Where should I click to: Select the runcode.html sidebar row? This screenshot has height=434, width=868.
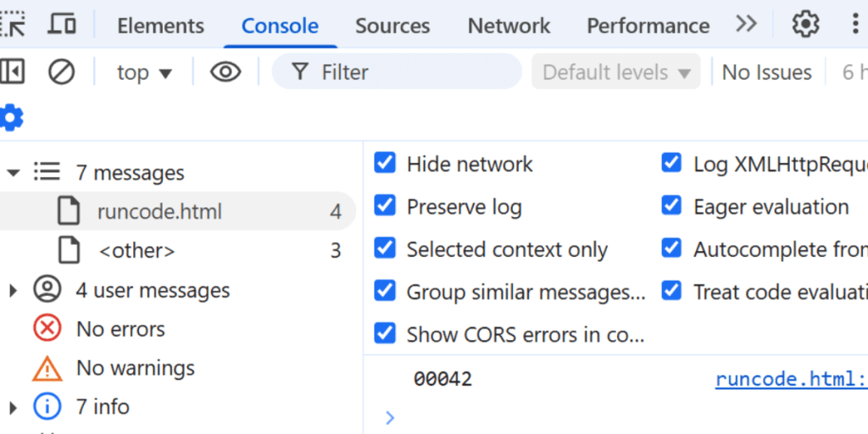click(177, 211)
